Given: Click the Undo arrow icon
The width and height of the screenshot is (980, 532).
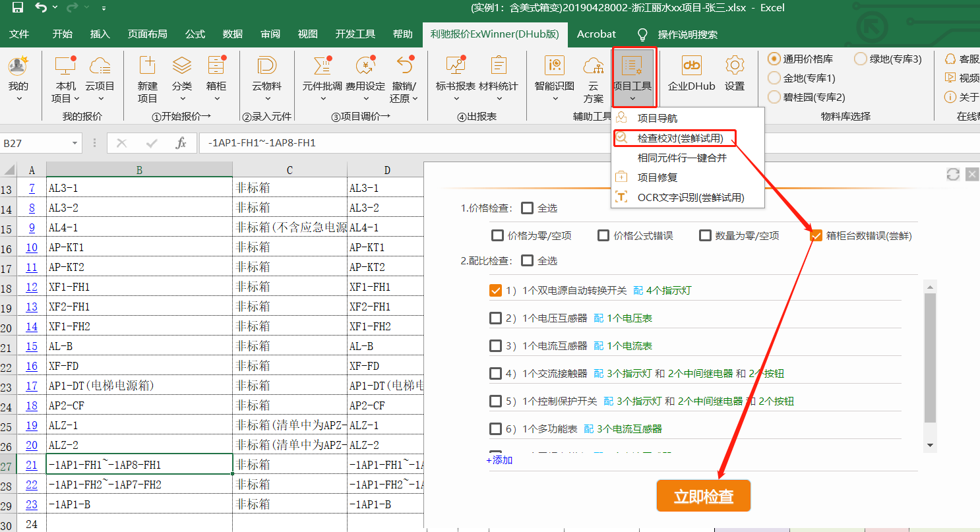Looking at the screenshot, I should click(x=41, y=8).
